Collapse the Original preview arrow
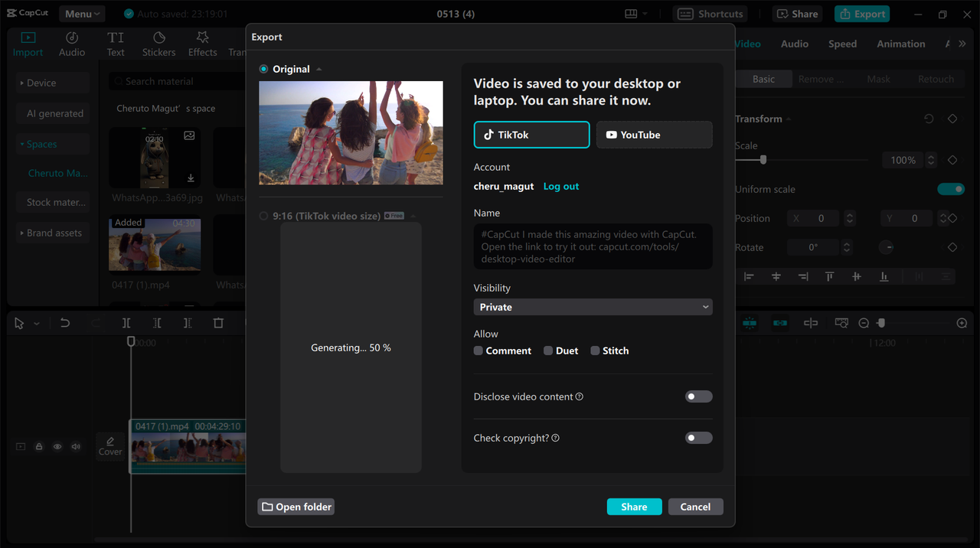The image size is (980, 548). pyautogui.click(x=319, y=70)
